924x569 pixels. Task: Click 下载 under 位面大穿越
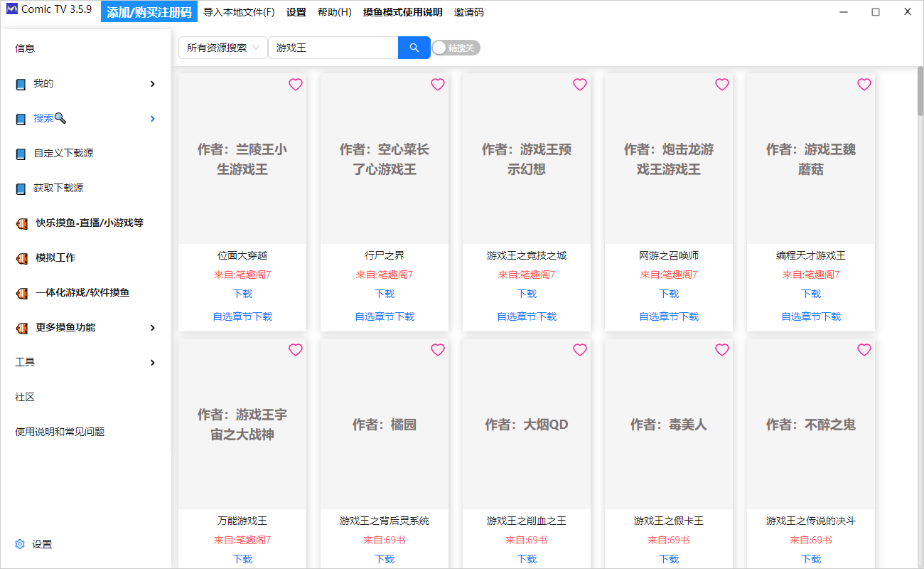pyautogui.click(x=242, y=294)
